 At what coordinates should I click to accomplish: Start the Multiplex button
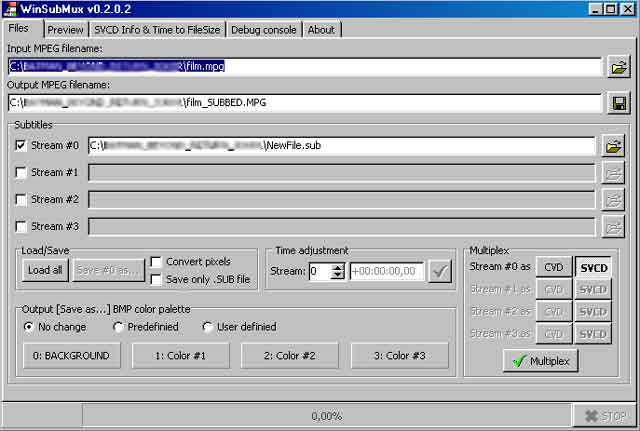coord(541,361)
